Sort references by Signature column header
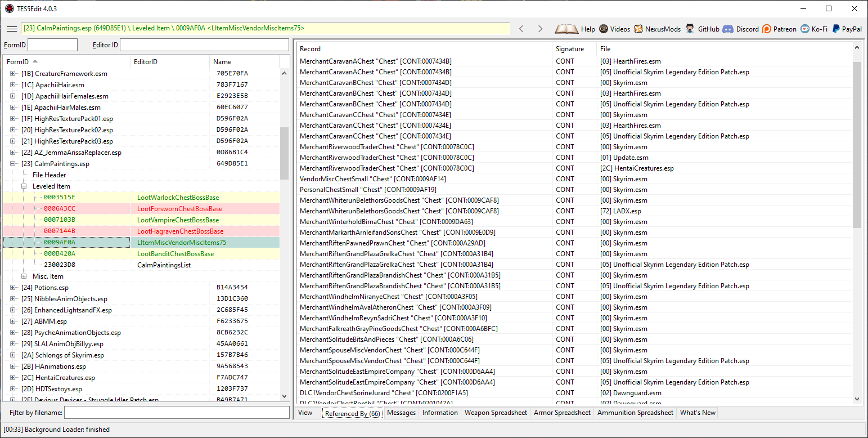This screenshot has width=868, height=438. 574,49
